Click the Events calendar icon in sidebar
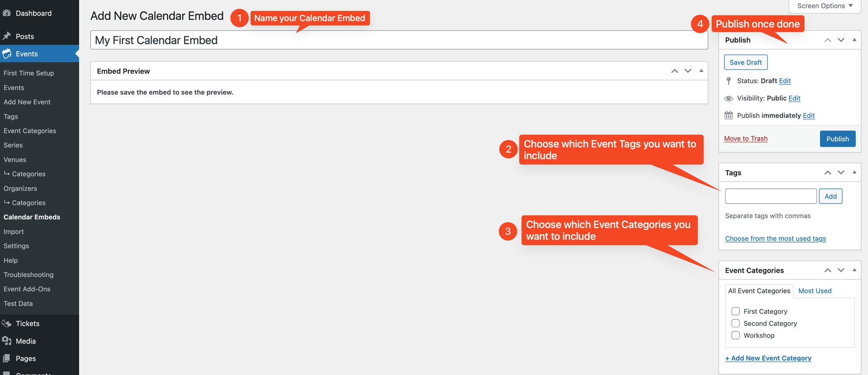 7,54
